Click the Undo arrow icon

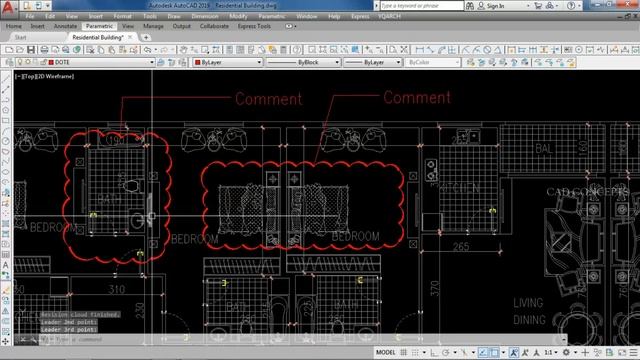(148, 50)
